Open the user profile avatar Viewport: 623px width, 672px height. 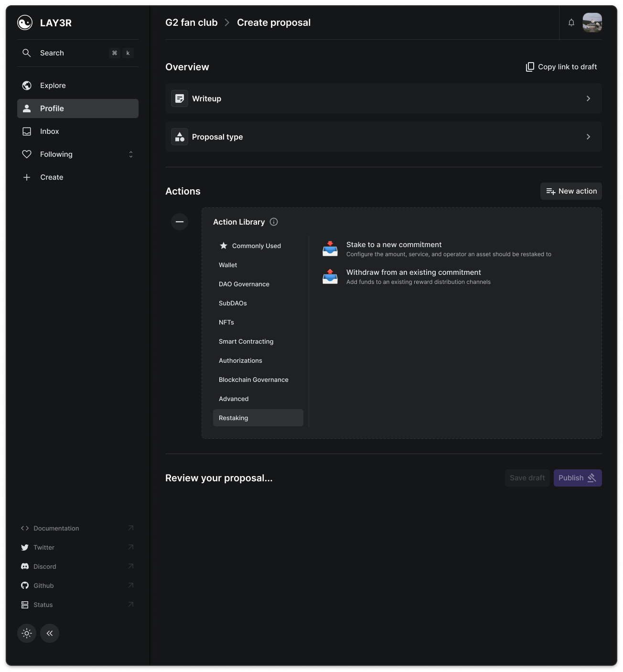click(x=592, y=22)
